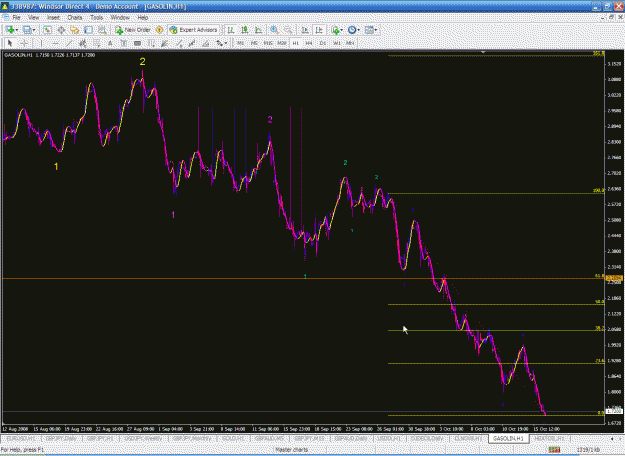Viewport: 625px width, 456px height.
Task: Open the Periods clock icon
Action: pos(352,30)
